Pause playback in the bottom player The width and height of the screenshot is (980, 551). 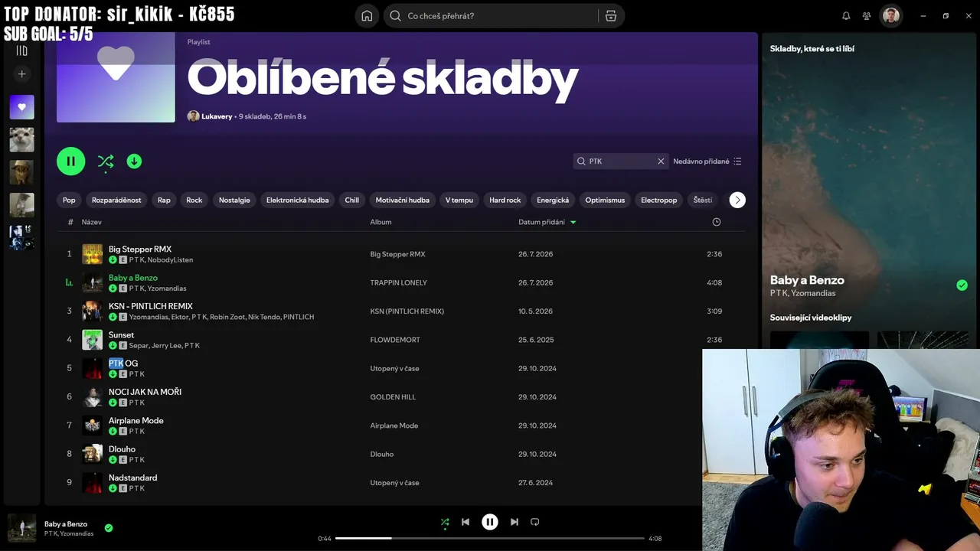pyautogui.click(x=490, y=522)
